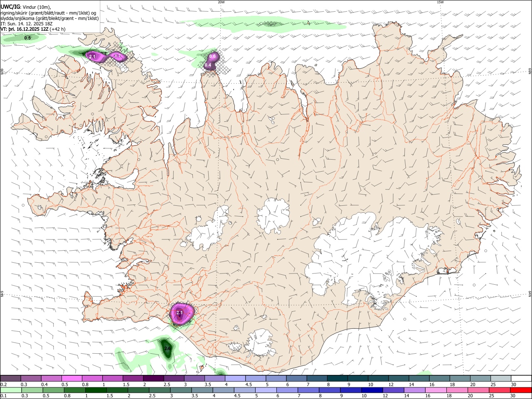Screen dimensions: 532x399
Task: Click the 20W longitude label
Action: click(x=221, y=2)
